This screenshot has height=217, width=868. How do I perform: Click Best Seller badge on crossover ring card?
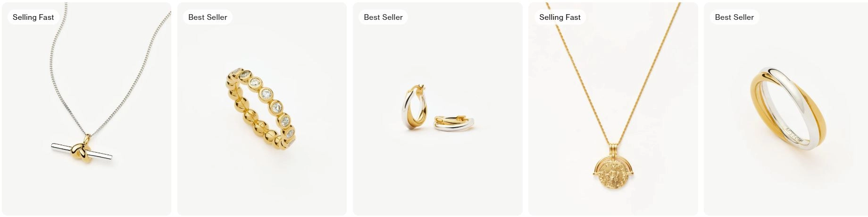coord(734,17)
